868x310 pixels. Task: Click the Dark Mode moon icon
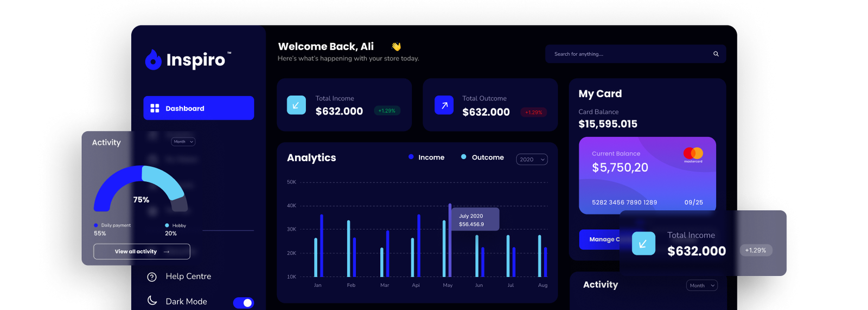tap(152, 300)
